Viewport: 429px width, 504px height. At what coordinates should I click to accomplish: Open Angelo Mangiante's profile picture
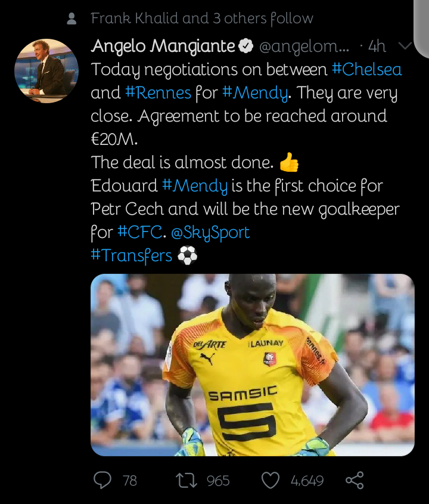click(46, 71)
